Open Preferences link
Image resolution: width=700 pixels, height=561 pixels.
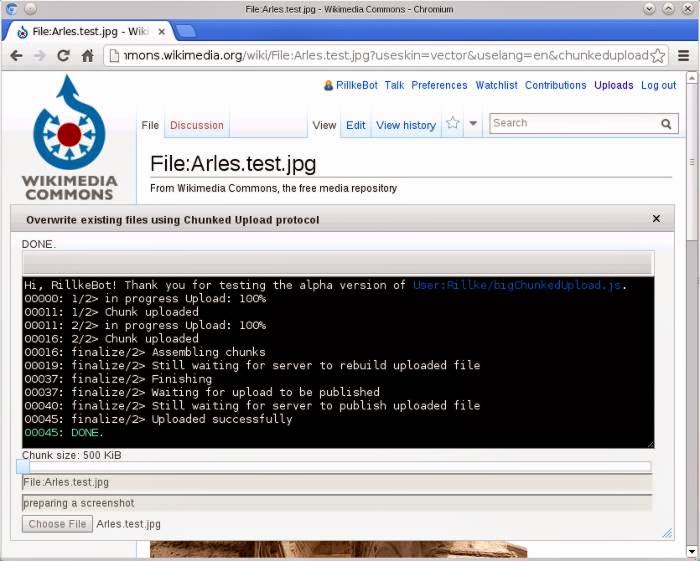click(439, 85)
